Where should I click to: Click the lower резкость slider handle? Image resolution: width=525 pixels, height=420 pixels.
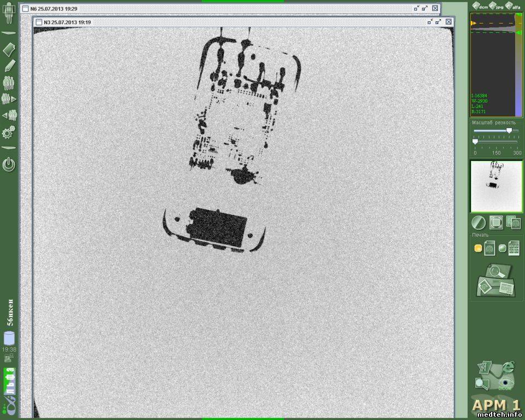coord(475,142)
